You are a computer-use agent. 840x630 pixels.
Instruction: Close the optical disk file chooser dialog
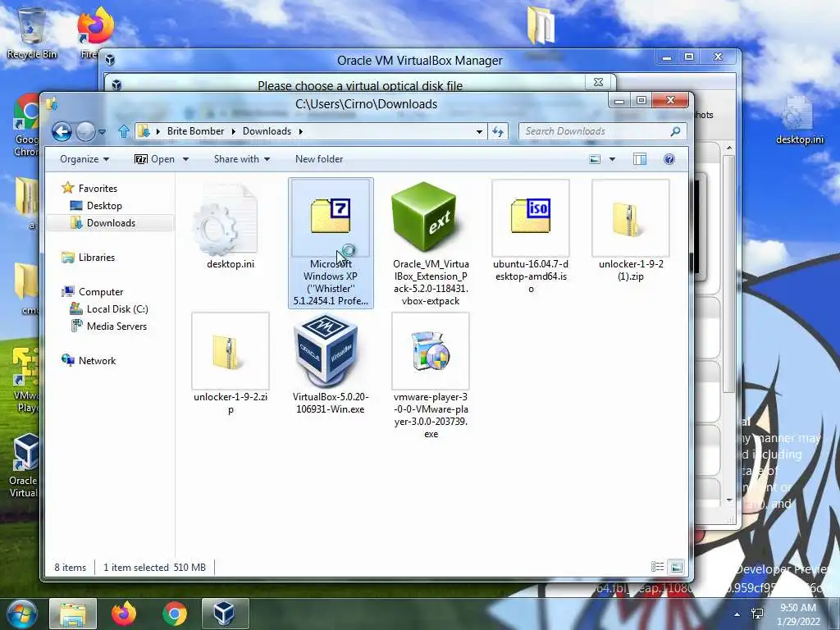tap(598, 82)
